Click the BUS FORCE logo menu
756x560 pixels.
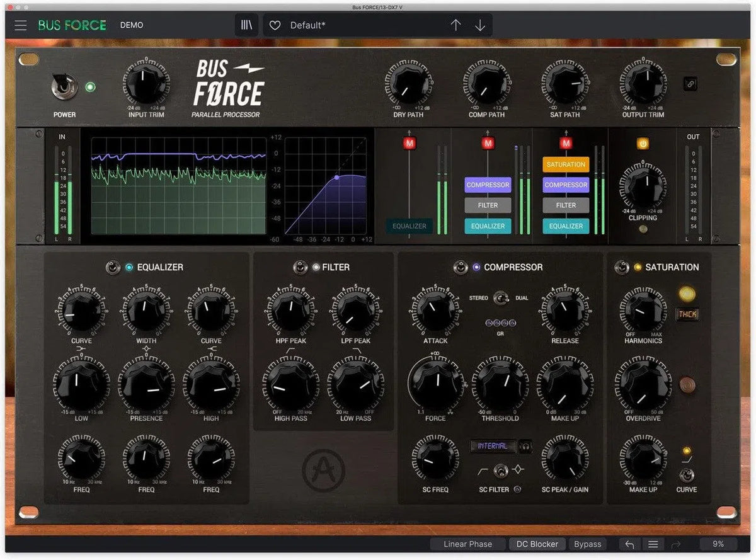coord(73,25)
